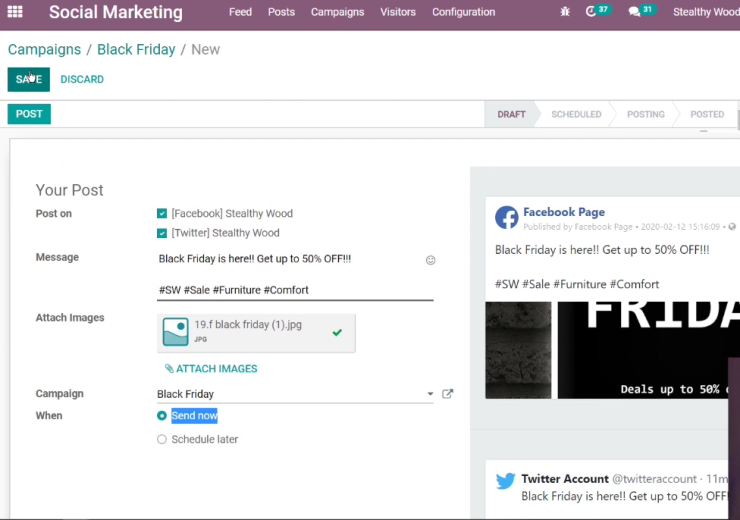The height and width of the screenshot is (520, 740).
Task: Click ATTACH IMAGES link
Action: [x=211, y=369]
